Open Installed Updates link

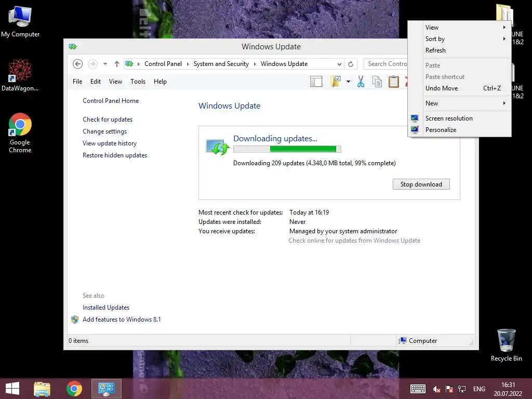106,308
